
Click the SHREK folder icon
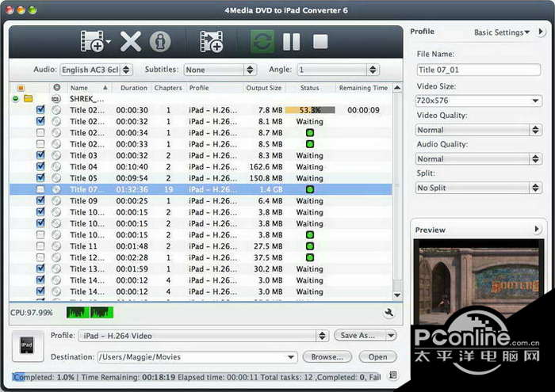pos(29,98)
